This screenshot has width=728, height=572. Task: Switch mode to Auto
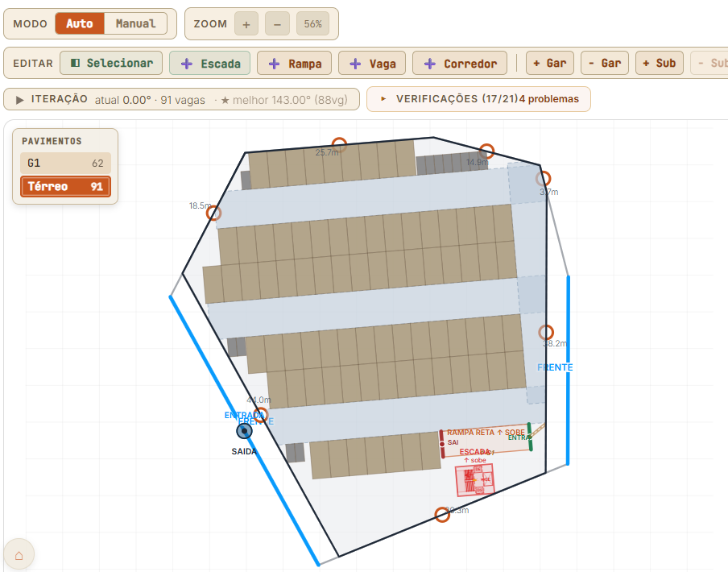(80, 23)
